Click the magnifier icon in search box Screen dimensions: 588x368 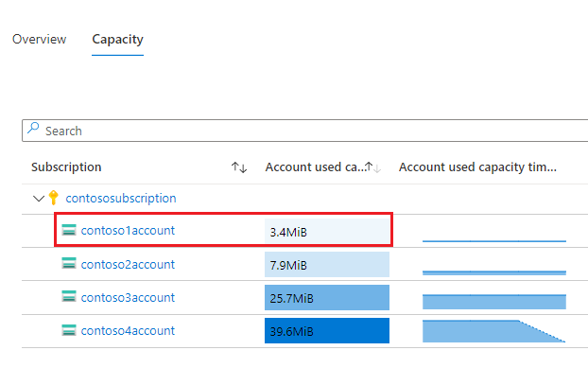click(33, 129)
